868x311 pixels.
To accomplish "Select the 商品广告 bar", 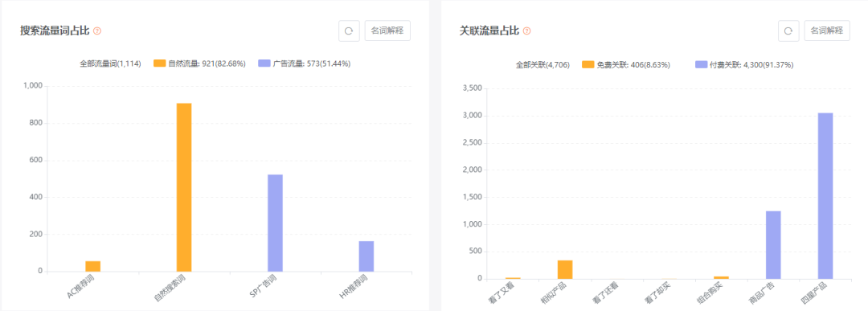I will 773,245.
